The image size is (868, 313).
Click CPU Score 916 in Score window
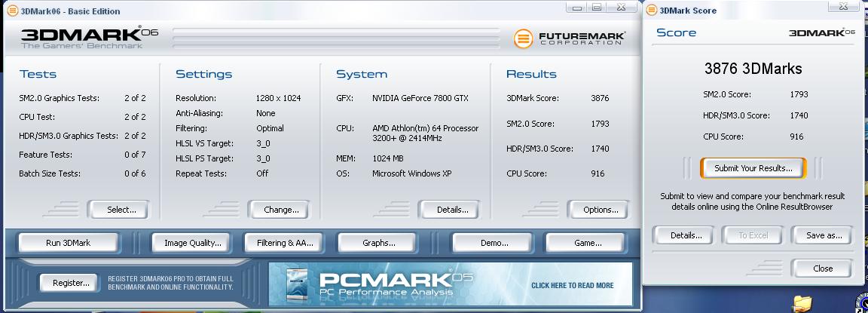tap(796, 137)
